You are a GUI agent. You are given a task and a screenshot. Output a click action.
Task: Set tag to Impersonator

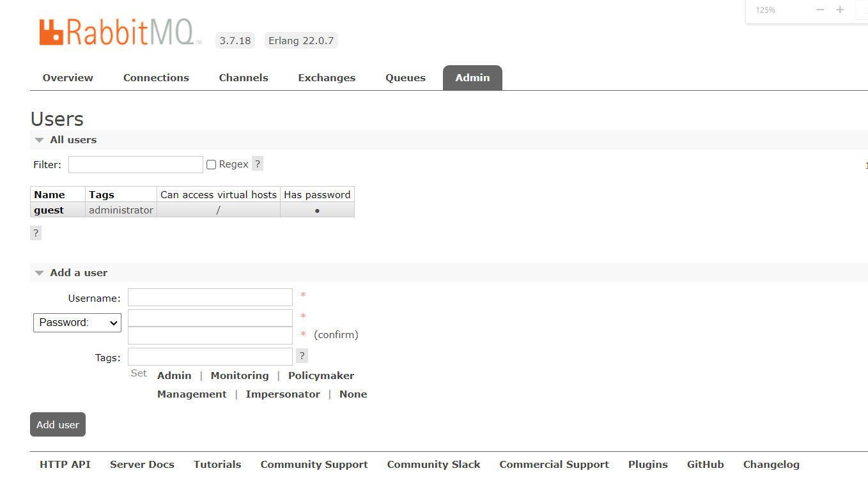click(x=283, y=394)
